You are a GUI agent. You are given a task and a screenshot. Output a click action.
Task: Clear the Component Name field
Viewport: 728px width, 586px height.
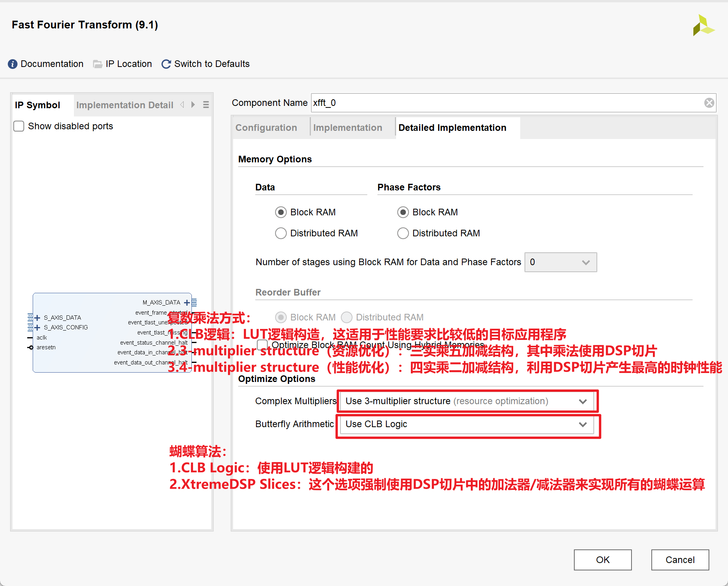pyautogui.click(x=709, y=103)
